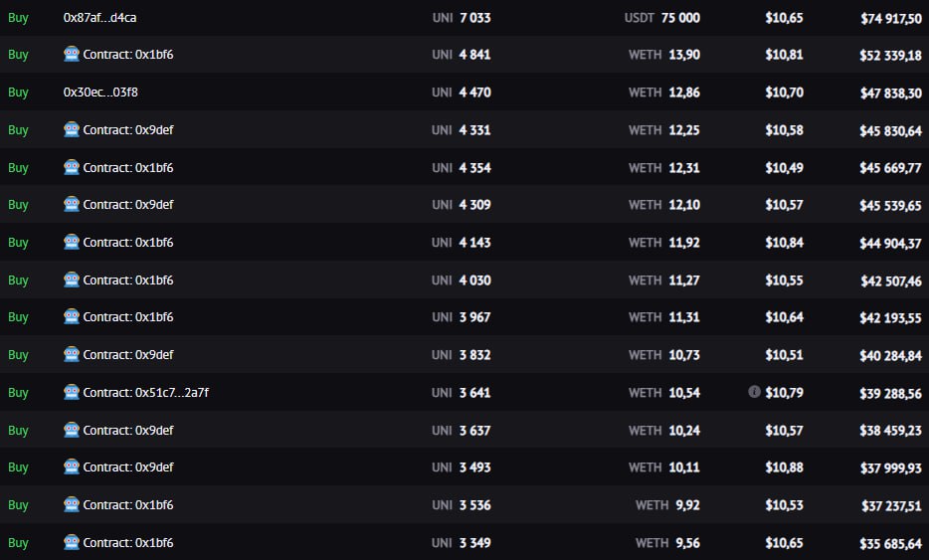The width and height of the screenshot is (929, 560).
Task: Open wallet address 0x87af...d4ca
Action: [x=99, y=17]
